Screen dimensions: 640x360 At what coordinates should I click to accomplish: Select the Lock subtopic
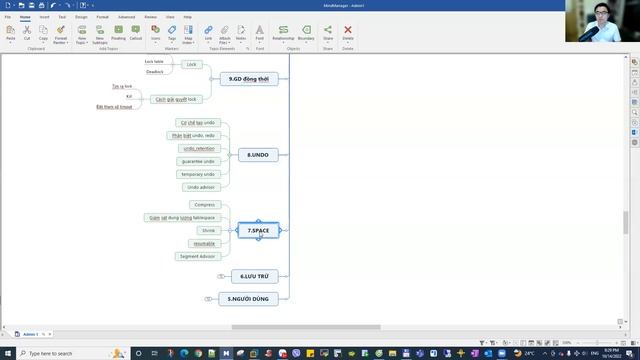tap(191, 64)
